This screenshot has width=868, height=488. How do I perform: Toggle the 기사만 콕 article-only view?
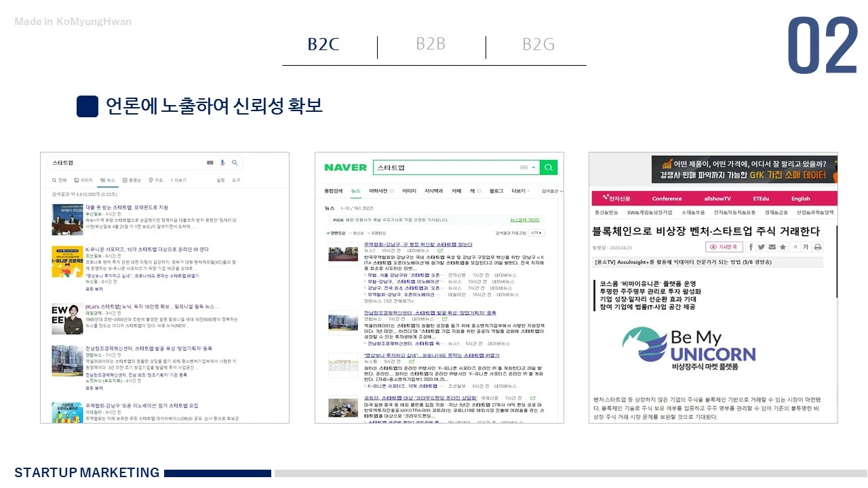click(x=724, y=247)
